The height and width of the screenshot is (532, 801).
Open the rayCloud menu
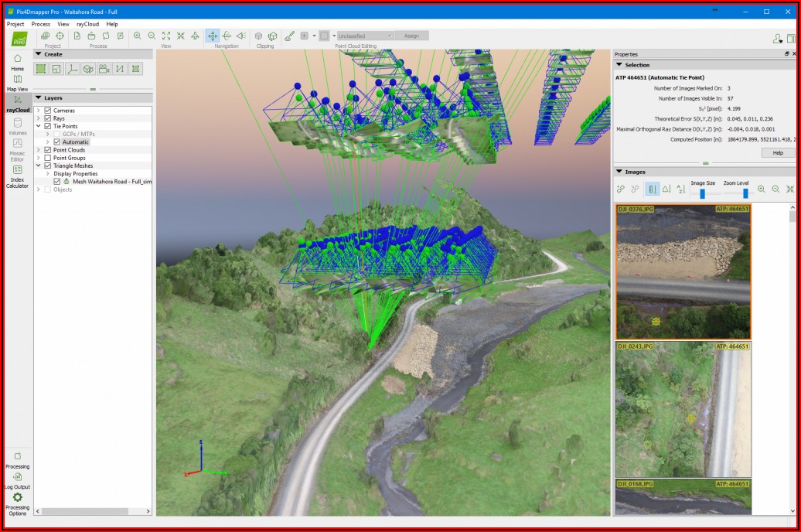tap(87, 24)
